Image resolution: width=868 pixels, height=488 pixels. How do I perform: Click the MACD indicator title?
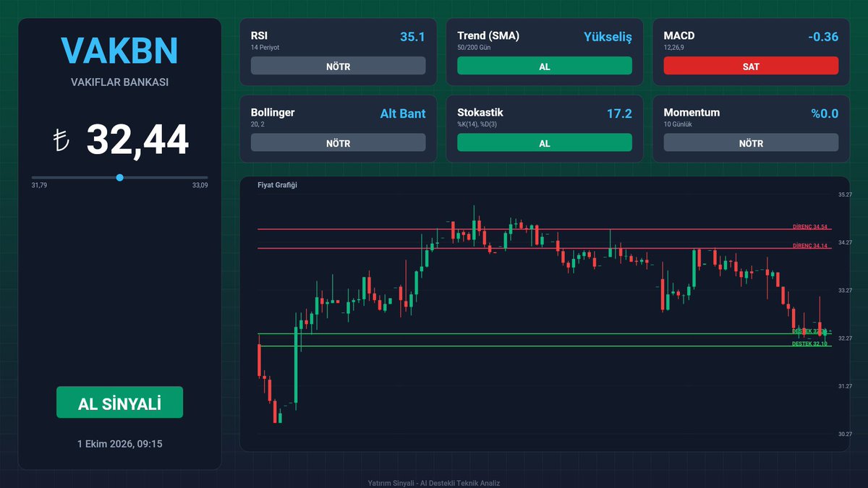point(679,35)
